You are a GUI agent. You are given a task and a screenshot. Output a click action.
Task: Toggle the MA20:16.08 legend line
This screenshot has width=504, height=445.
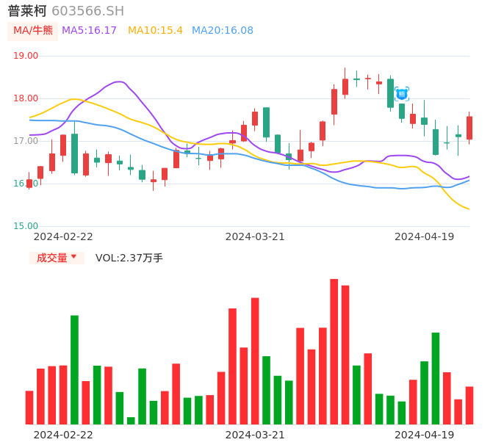[x=222, y=31]
